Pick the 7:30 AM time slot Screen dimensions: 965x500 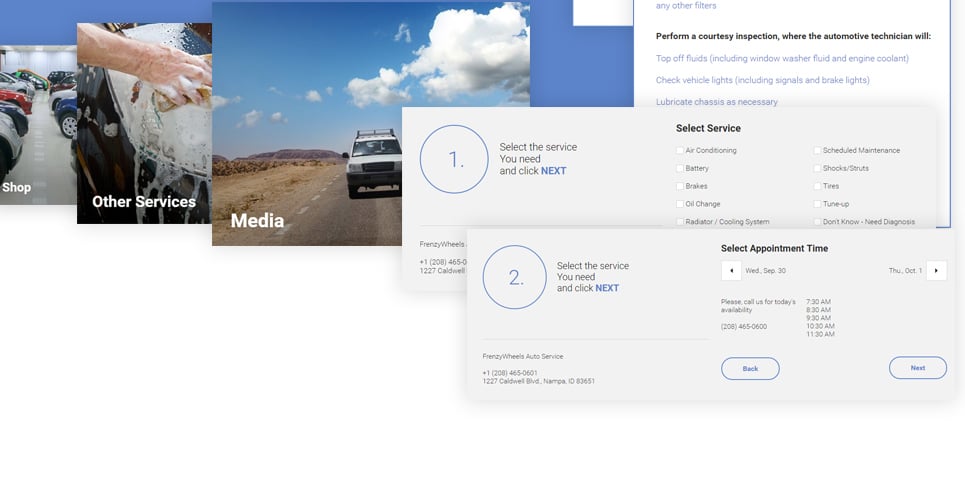(x=819, y=302)
